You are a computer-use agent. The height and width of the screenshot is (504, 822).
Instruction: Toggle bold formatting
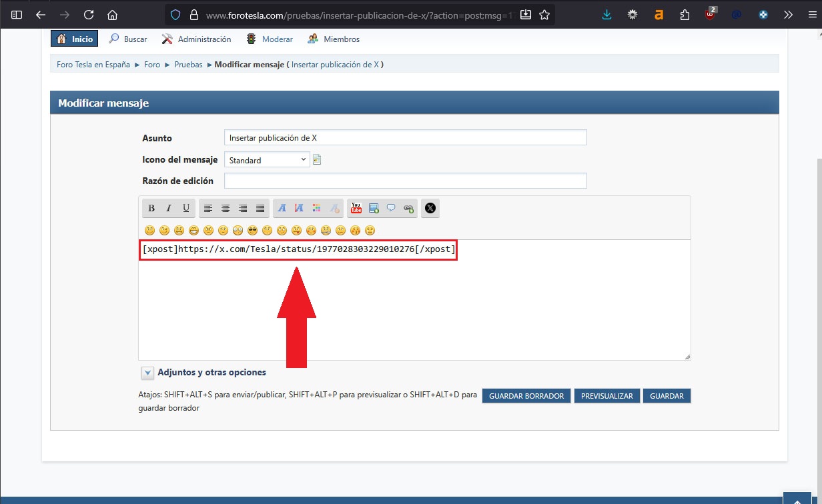coord(151,208)
